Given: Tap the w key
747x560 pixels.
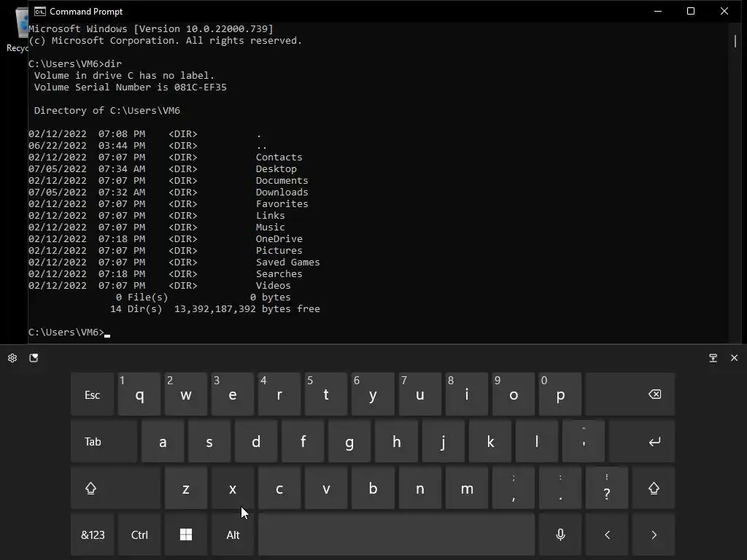Looking at the screenshot, I should 186,394.
